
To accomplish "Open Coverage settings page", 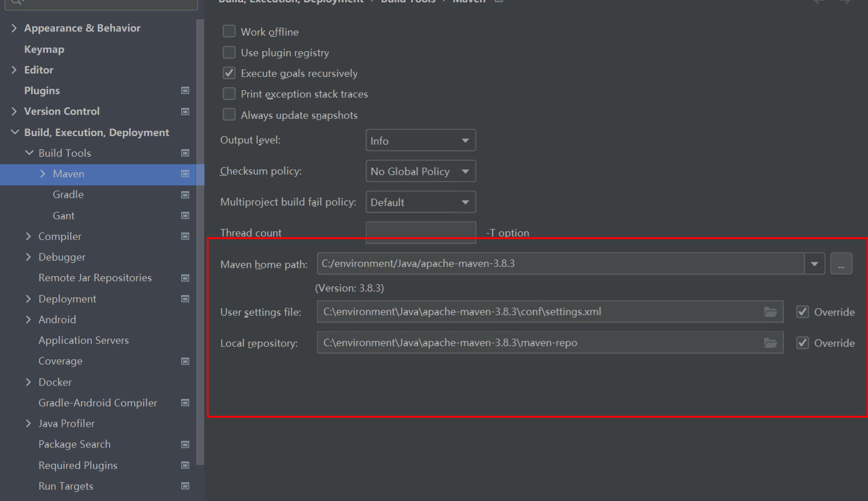I will pyautogui.click(x=60, y=361).
